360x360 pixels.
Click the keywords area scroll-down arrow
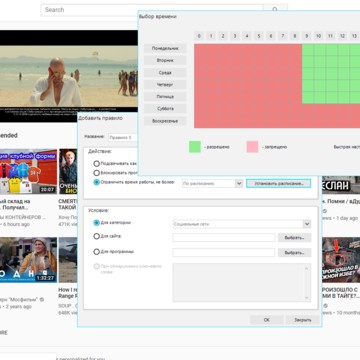pyautogui.click(x=307, y=298)
